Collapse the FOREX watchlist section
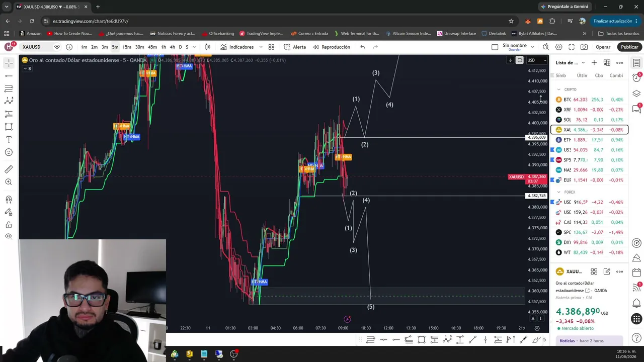 coord(558,192)
